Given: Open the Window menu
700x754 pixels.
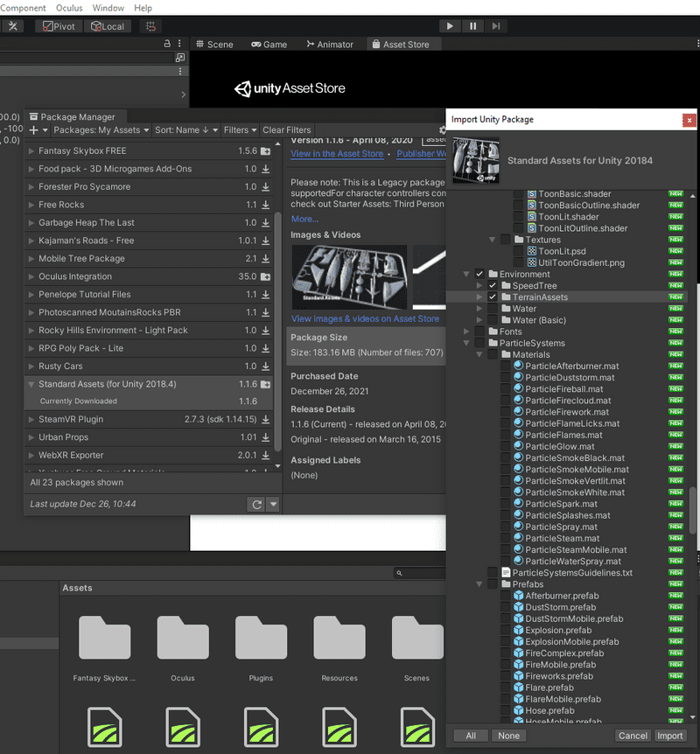Looking at the screenshot, I should pyautogui.click(x=108, y=8).
